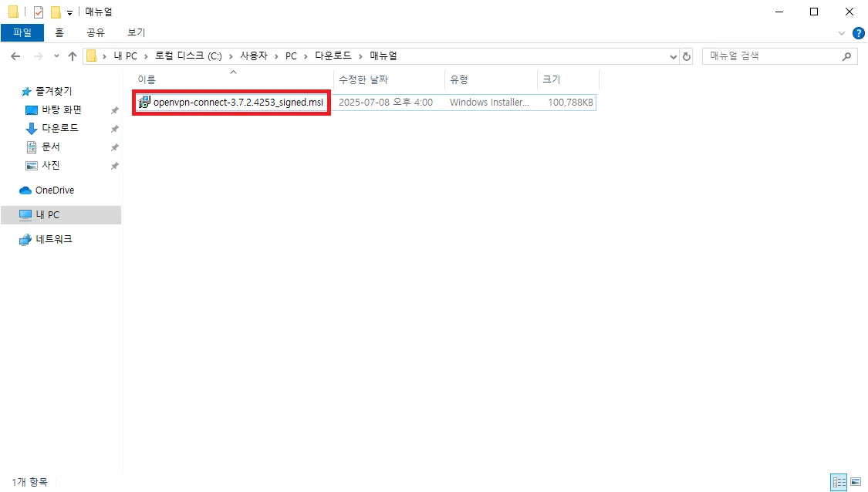Navigate up using the up arrow
The height and width of the screenshot is (492, 868).
(x=72, y=56)
